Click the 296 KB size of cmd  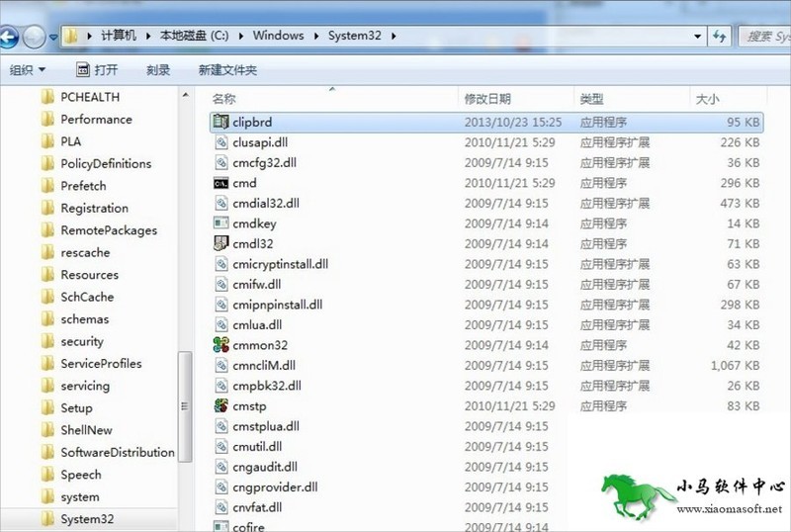tap(740, 183)
